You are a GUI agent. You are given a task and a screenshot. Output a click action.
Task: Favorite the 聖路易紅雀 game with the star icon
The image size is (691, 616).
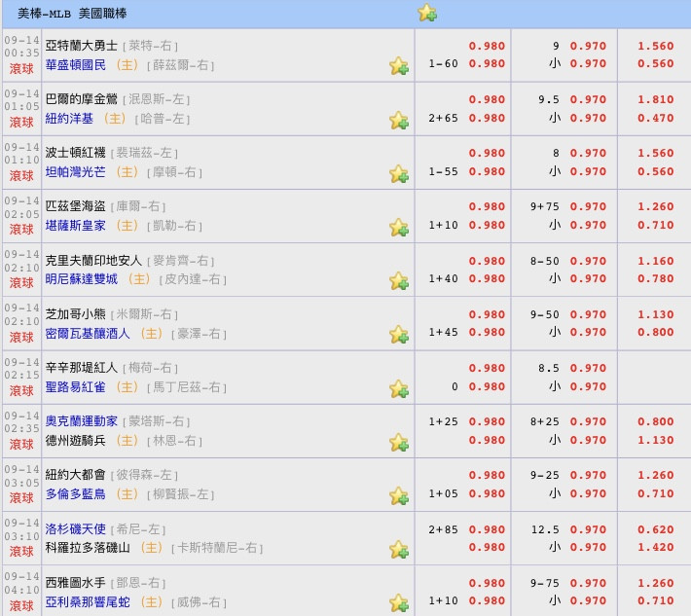click(x=399, y=388)
